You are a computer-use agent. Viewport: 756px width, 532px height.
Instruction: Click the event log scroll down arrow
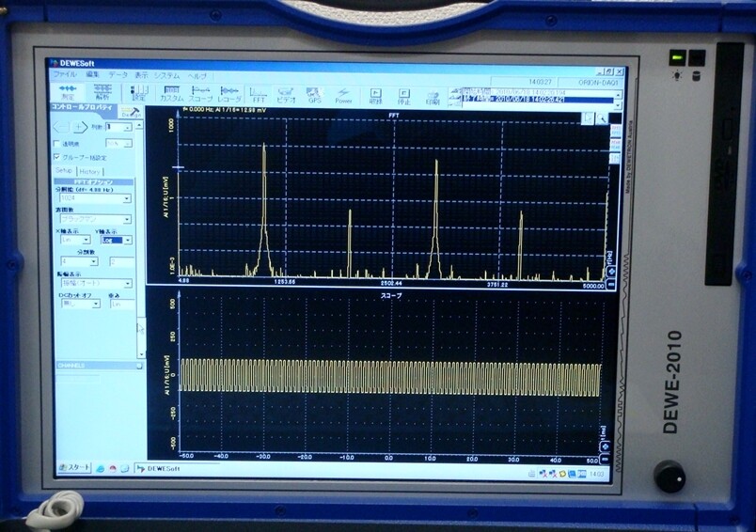tap(618, 103)
